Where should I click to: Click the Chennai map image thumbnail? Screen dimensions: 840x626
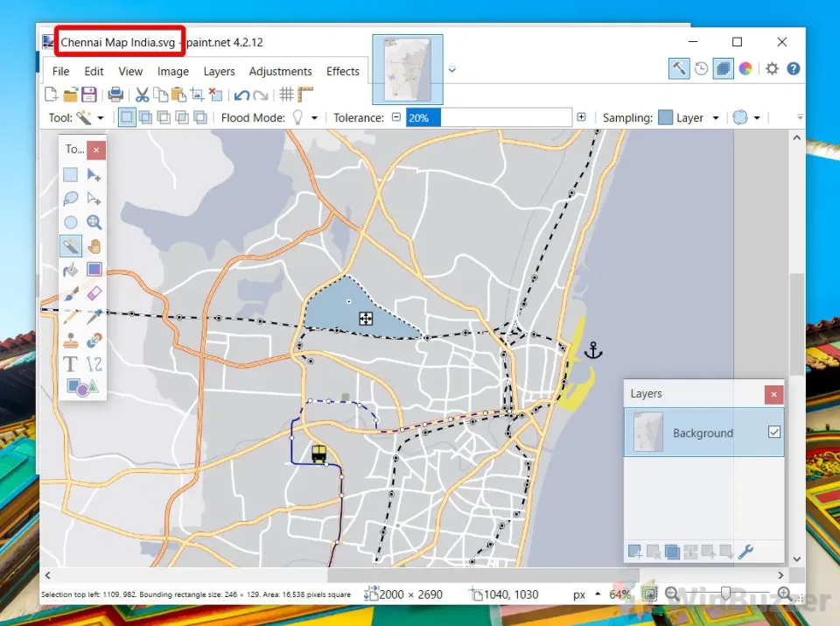[x=407, y=69]
